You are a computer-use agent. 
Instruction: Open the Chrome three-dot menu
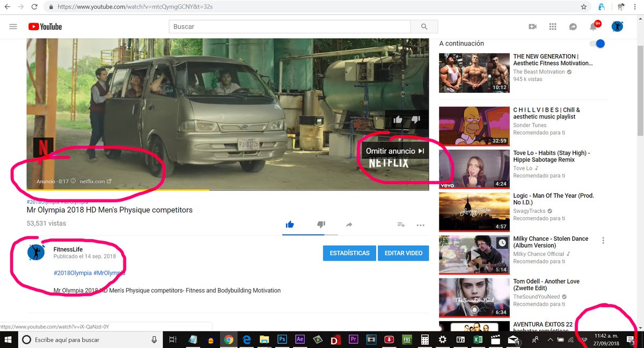point(636,7)
